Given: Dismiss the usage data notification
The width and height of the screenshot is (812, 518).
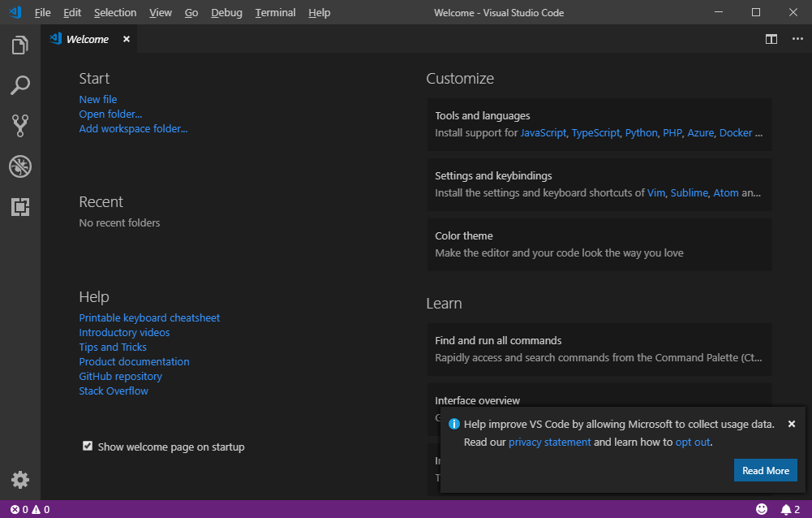Looking at the screenshot, I should tap(792, 424).
